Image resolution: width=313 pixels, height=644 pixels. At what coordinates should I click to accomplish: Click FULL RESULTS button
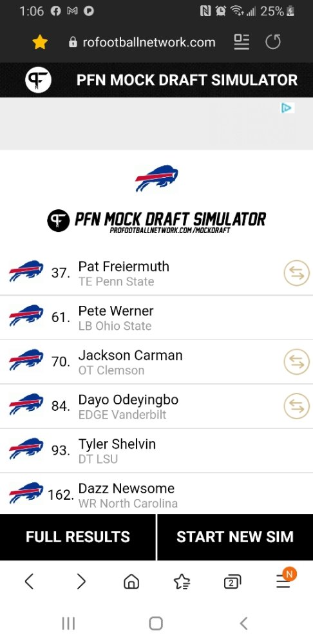[78, 537]
